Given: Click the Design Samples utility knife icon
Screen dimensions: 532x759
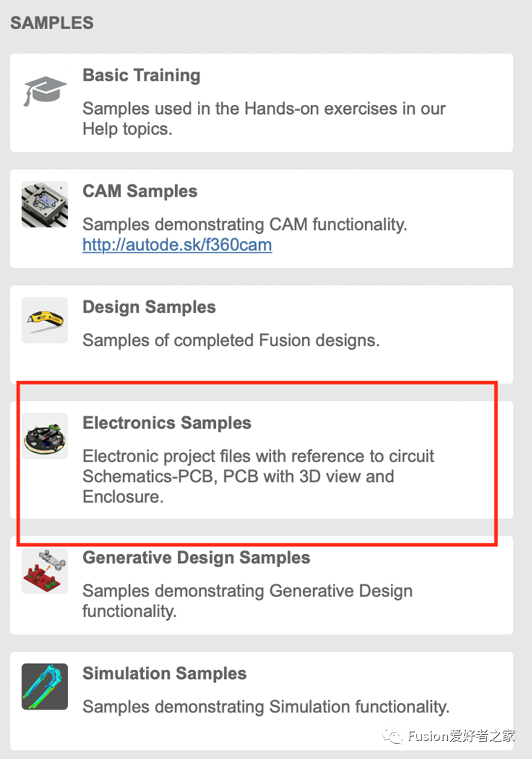Looking at the screenshot, I should click(x=45, y=320).
